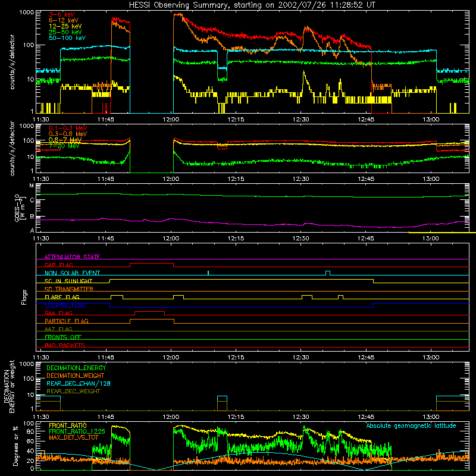Click the B class label on the GOES axis
This screenshot has width=476, height=476.
(x=32, y=217)
